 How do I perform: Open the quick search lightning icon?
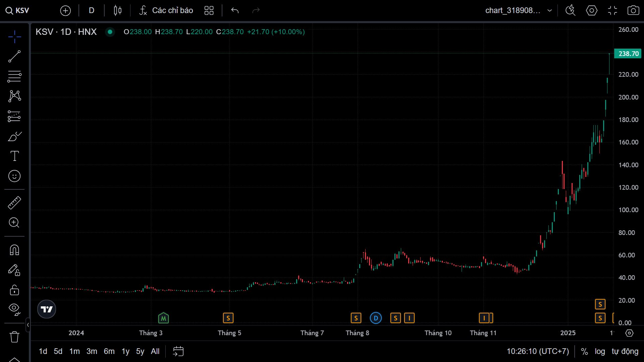point(570,10)
